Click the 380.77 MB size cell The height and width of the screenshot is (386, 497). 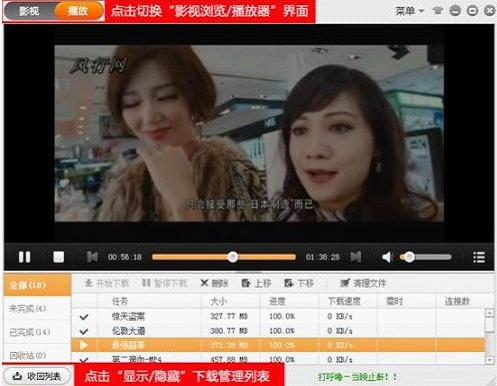click(x=229, y=331)
